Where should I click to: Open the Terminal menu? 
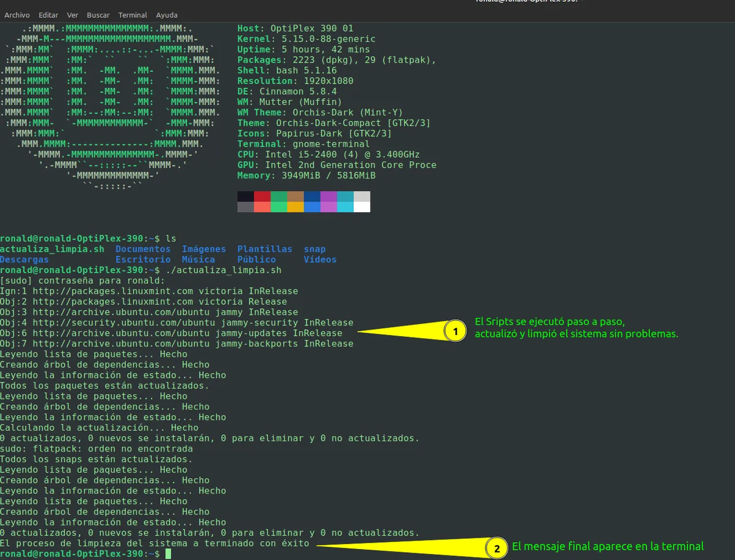pos(133,15)
